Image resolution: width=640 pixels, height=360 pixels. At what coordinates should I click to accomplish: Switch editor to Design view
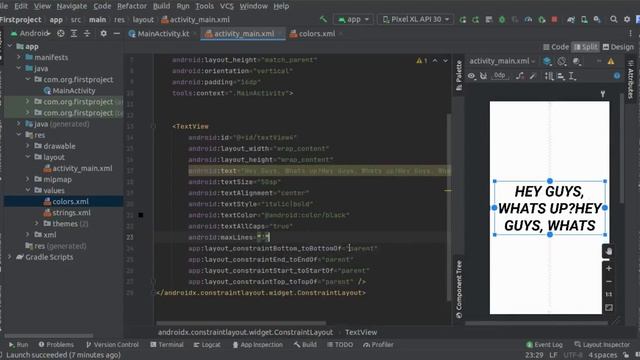(618, 47)
